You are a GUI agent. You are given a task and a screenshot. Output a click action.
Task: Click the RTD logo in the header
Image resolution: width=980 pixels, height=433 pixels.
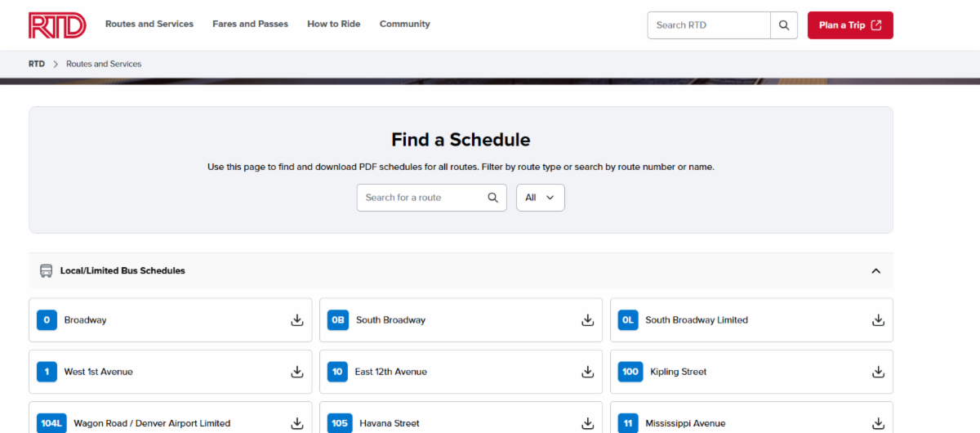tap(57, 25)
